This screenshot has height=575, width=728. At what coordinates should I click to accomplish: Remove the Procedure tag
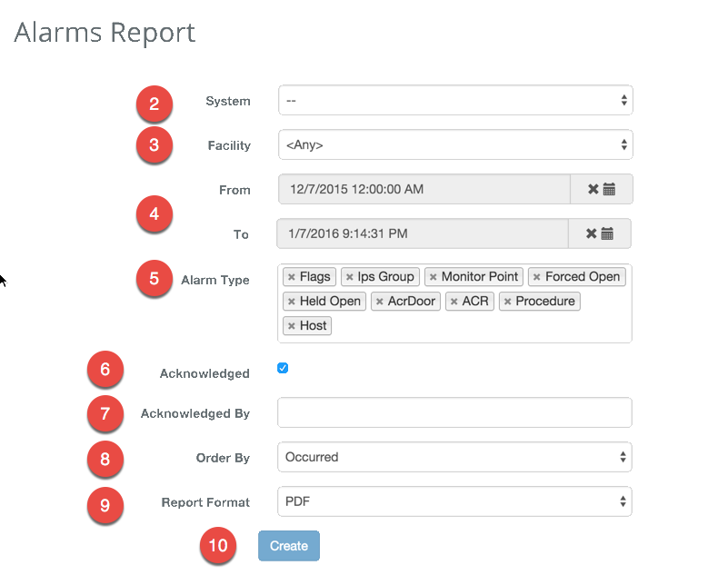[507, 302]
